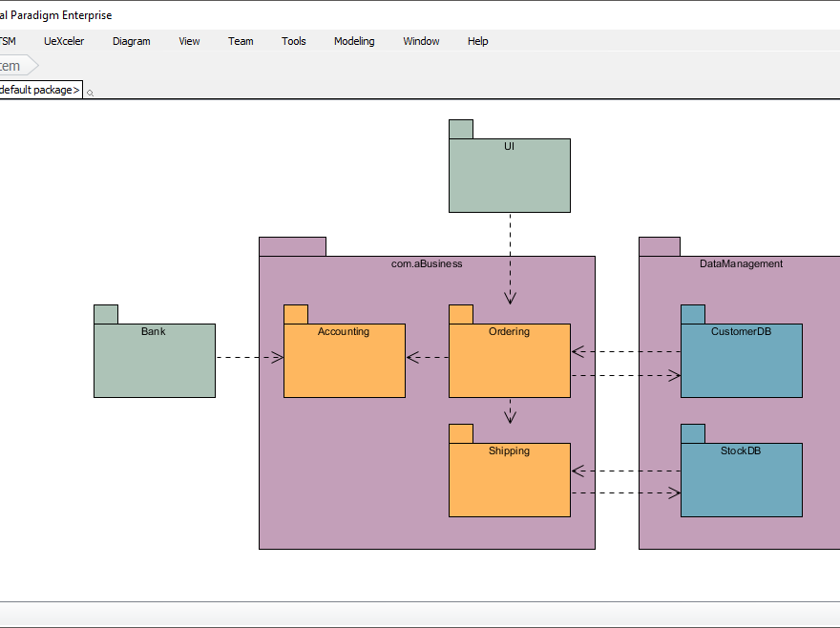Select the Ordering package shape

tap(509, 360)
